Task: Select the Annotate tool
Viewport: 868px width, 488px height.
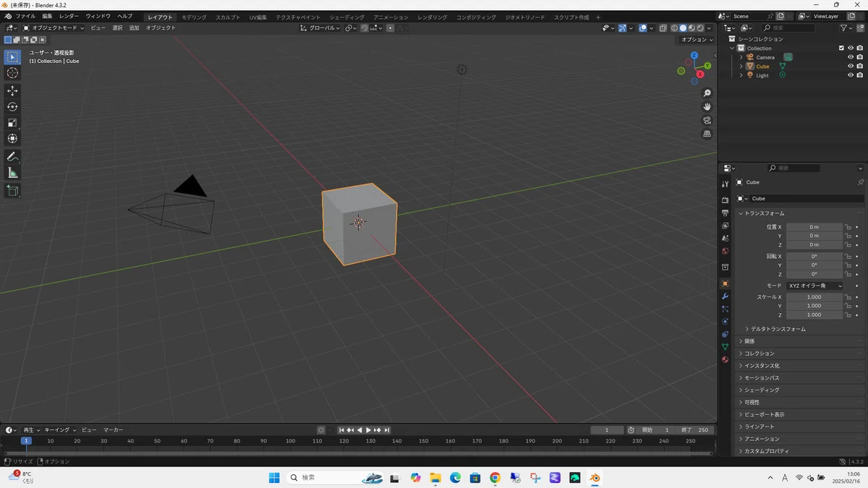Action: [12, 156]
